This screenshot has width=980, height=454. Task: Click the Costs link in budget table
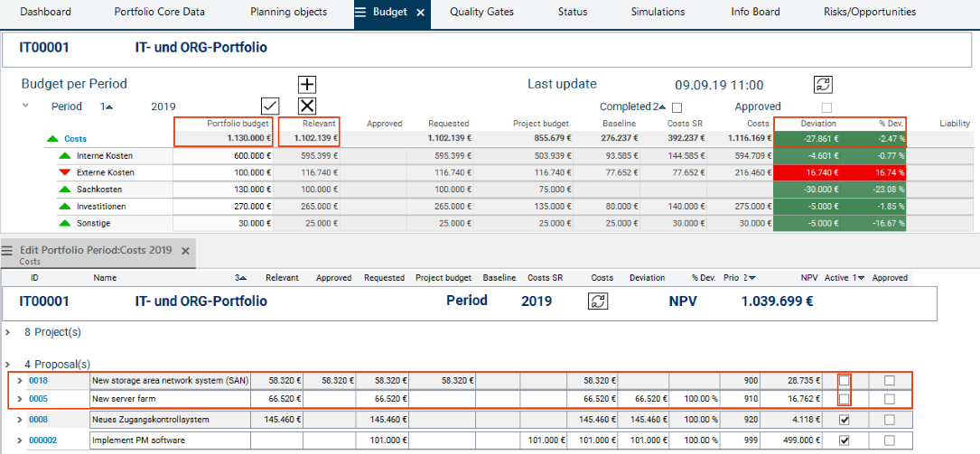click(75, 139)
